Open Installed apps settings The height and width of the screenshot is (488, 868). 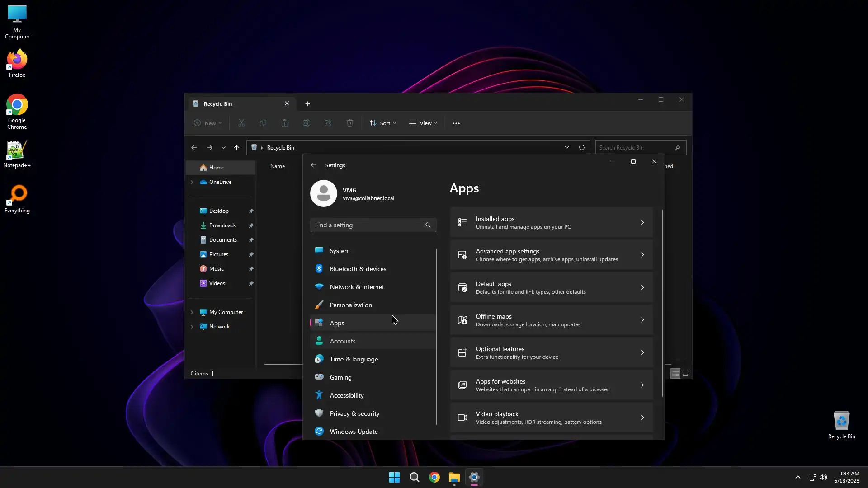click(x=551, y=222)
